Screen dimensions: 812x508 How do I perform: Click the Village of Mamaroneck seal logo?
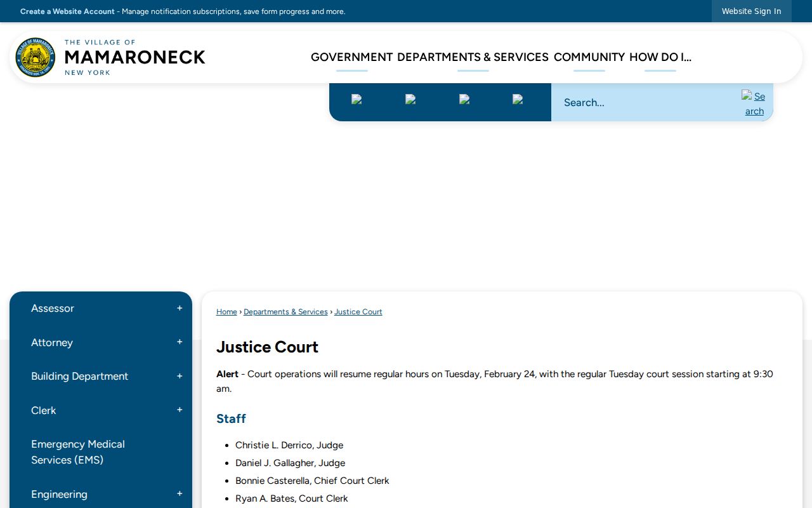coord(36,57)
